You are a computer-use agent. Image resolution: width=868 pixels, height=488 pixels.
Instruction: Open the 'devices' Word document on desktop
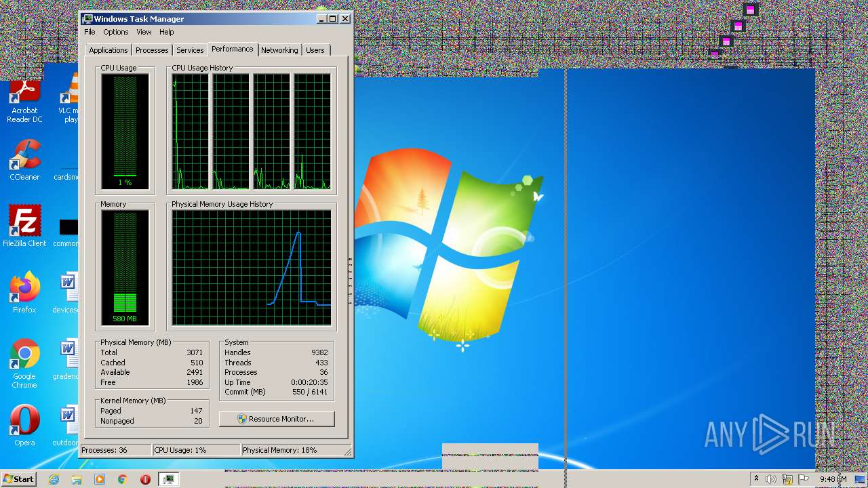(66, 293)
